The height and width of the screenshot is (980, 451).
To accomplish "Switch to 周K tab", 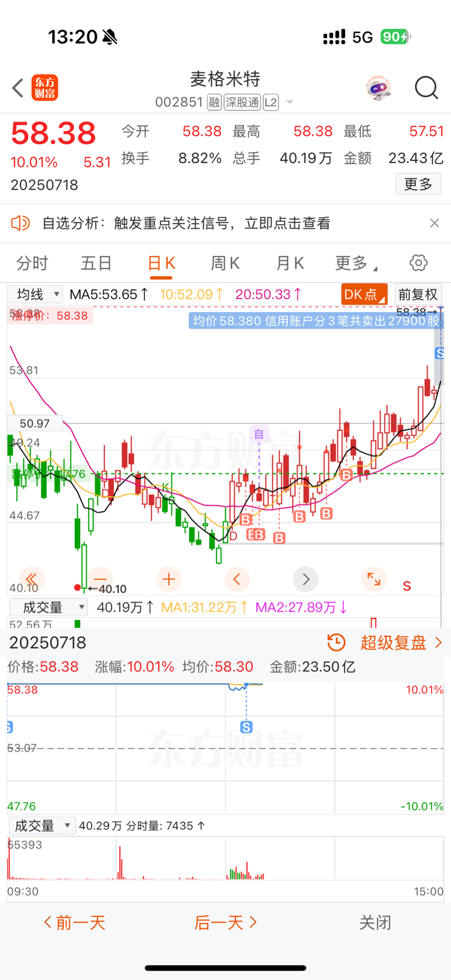I will [x=225, y=263].
